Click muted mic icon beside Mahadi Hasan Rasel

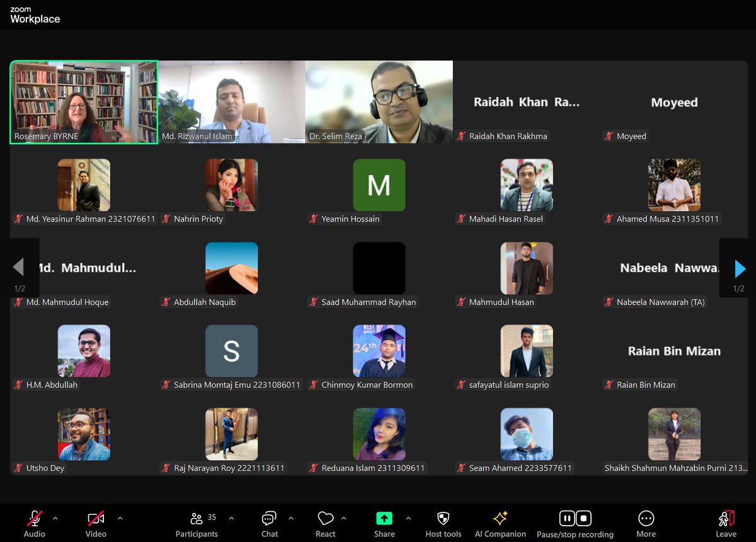point(462,219)
